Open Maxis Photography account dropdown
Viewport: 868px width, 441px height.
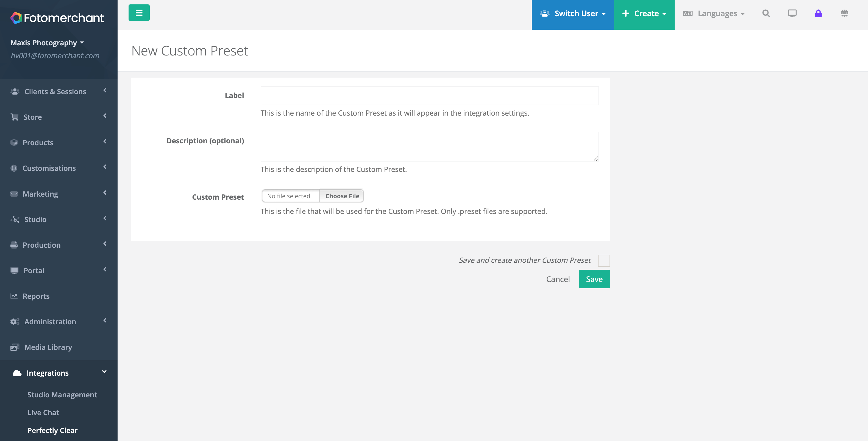pyautogui.click(x=47, y=43)
